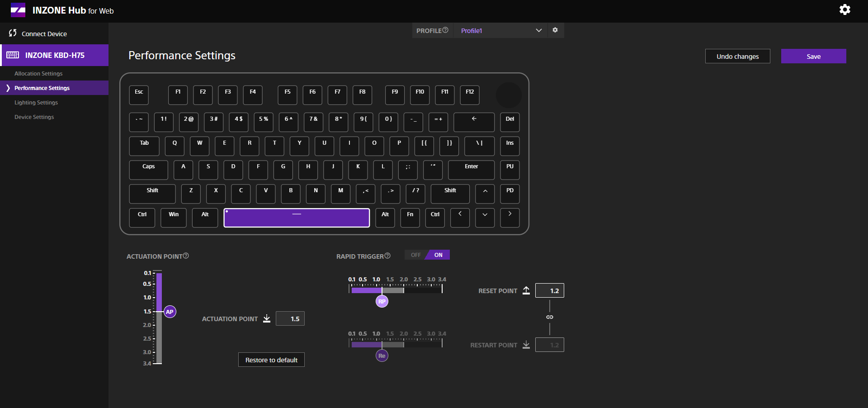Select the round knob at keyboard corner

point(509,95)
